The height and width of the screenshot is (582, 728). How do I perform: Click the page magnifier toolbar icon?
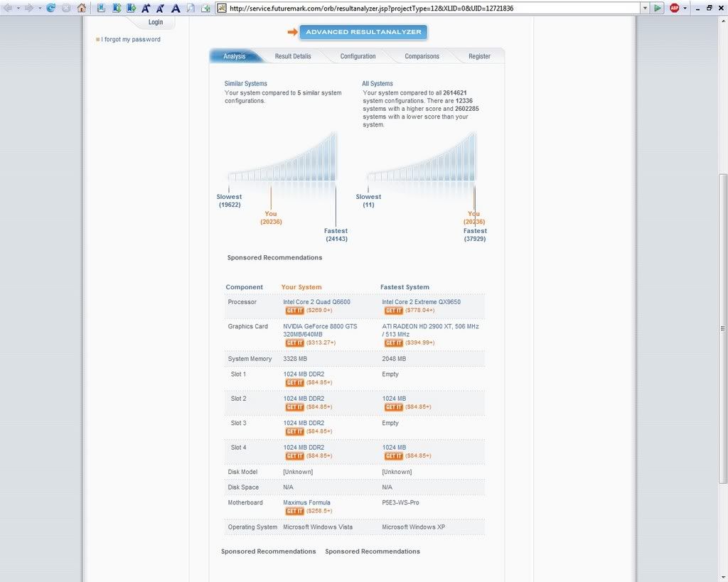(191, 8)
